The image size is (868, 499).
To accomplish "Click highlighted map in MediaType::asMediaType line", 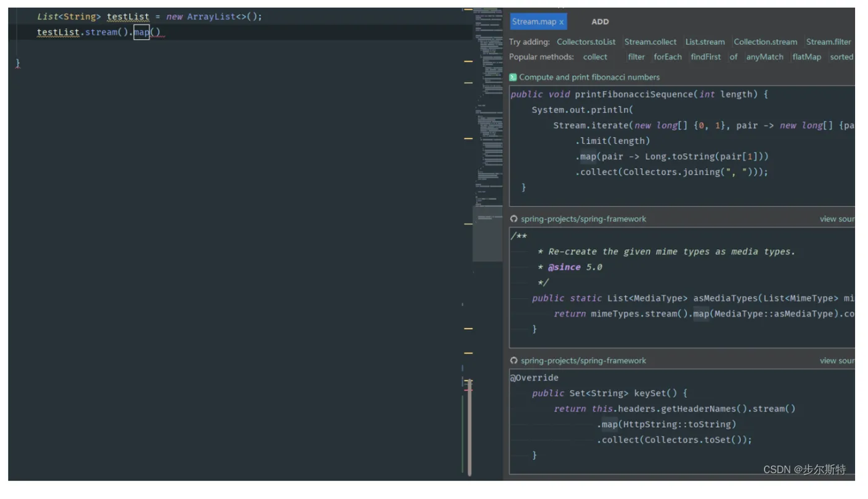I will (x=701, y=314).
